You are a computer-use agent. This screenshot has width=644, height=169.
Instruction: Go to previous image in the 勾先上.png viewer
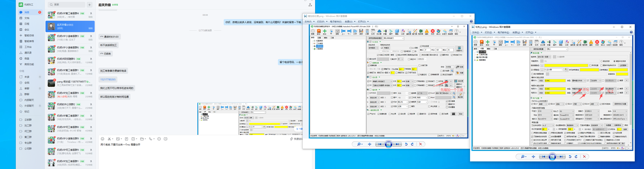(543, 157)
